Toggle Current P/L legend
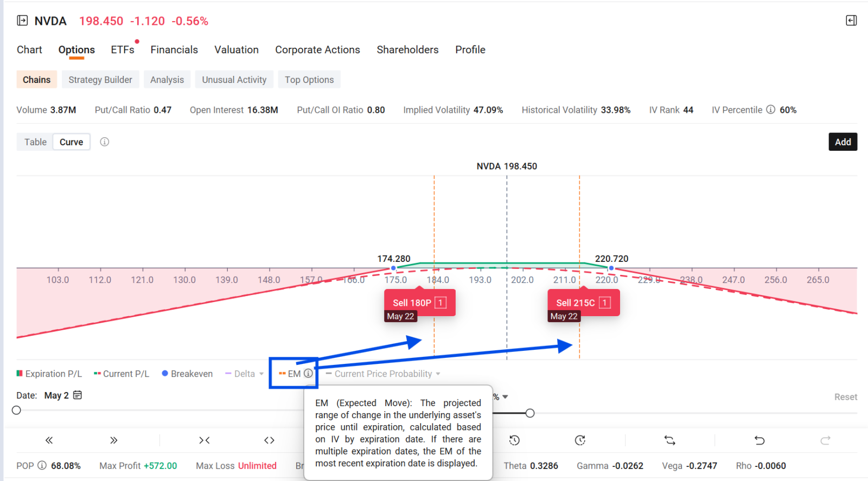868x481 pixels. [x=122, y=374]
